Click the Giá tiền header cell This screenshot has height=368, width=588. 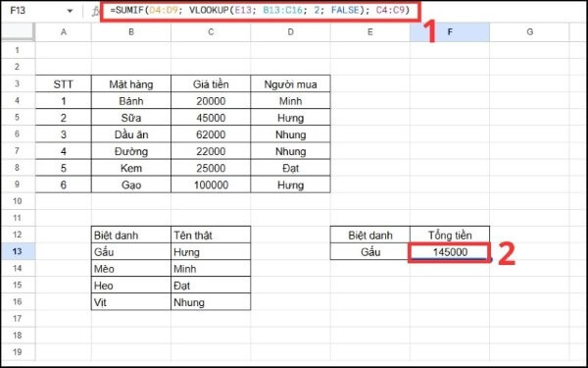[x=211, y=84]
